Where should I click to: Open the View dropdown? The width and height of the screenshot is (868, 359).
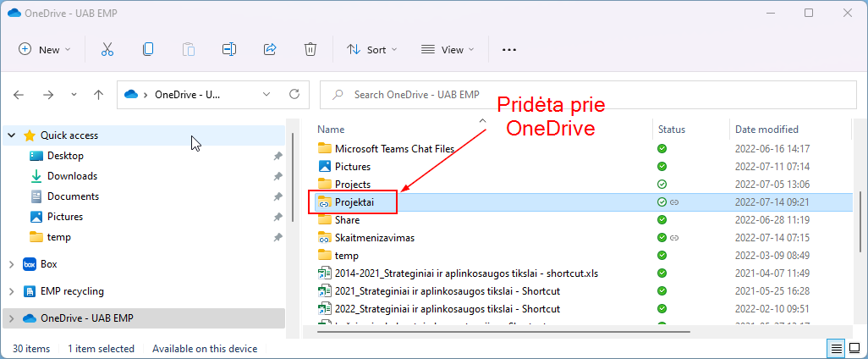(448, 50)
